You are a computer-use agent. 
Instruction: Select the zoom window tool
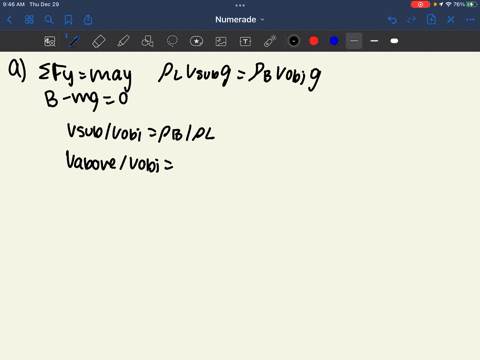(x=50, y=41)
